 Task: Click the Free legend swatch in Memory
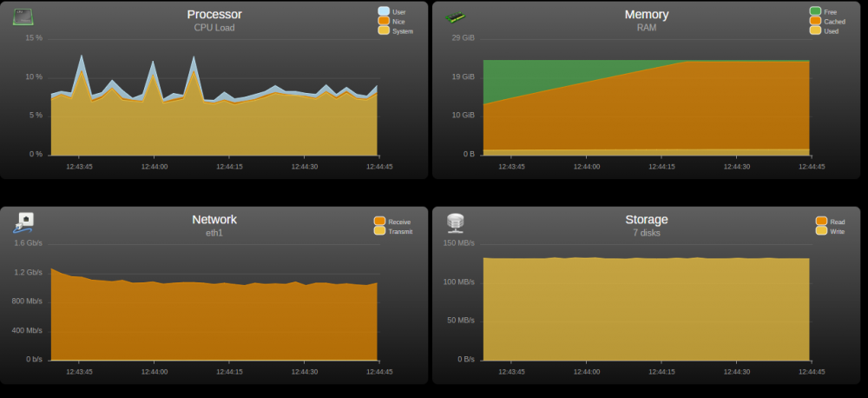click(x=815, y=11)
